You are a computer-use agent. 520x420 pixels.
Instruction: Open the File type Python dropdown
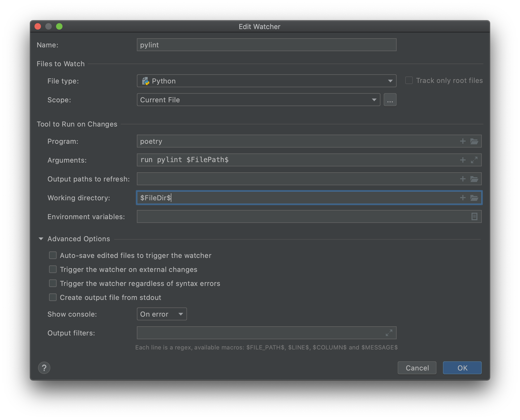266,81
